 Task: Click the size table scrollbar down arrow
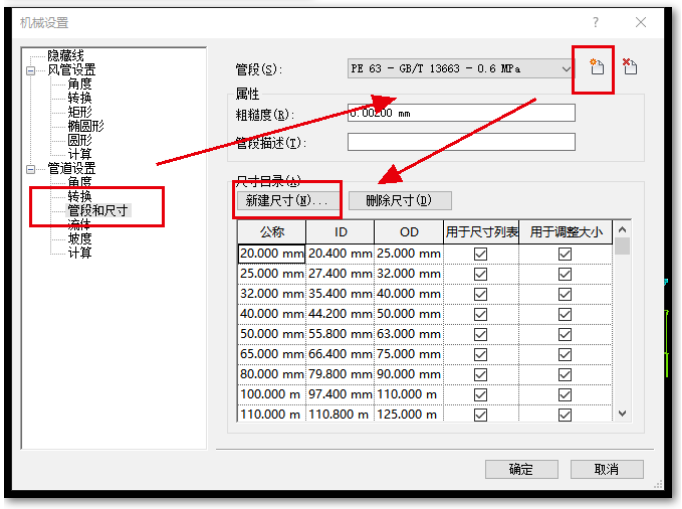pos(622,413)
